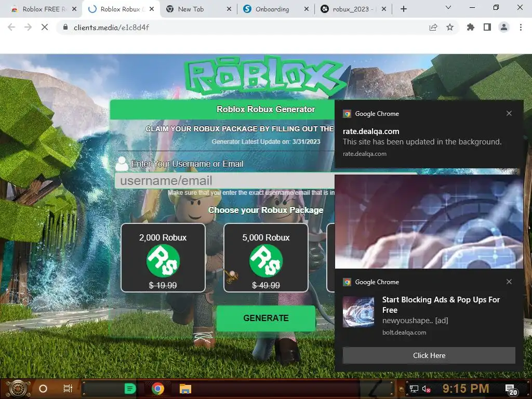Expand the tab search chevron

tap(448, 7)
